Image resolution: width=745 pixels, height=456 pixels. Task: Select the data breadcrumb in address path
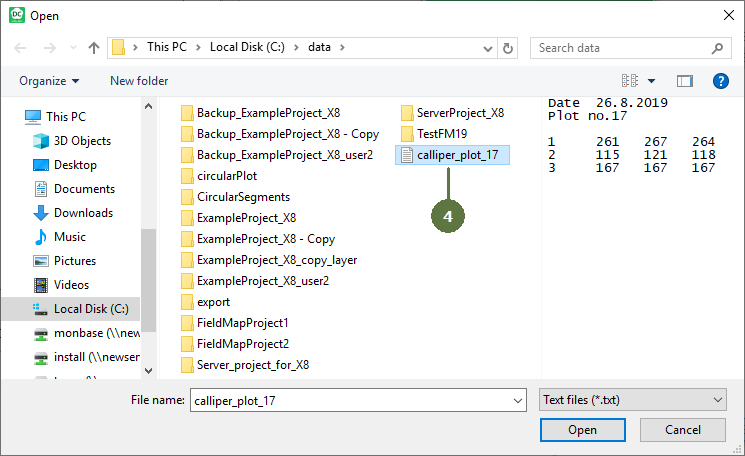tap(319, 47)
